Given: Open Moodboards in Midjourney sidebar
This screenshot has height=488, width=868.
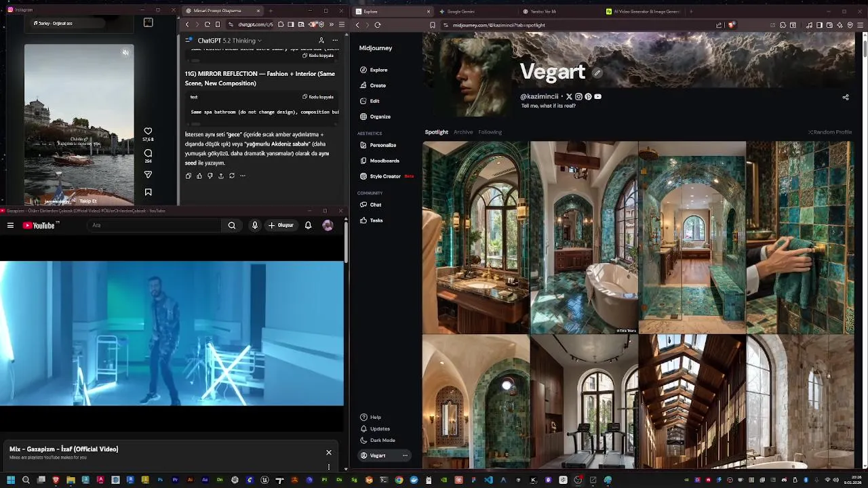Looking at the screenshot, I should [x=379, y=161].
